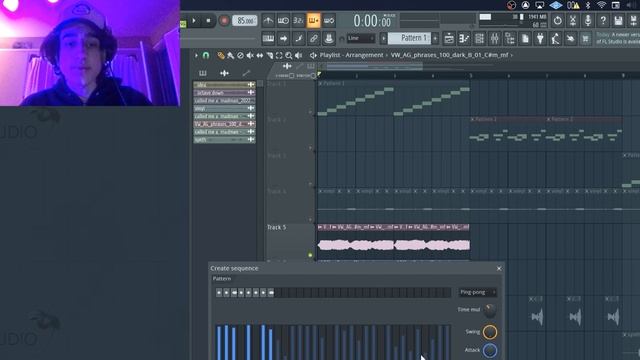Click the Pattern 1 selector
640x360 pixels.
click(x=409, y=38)
